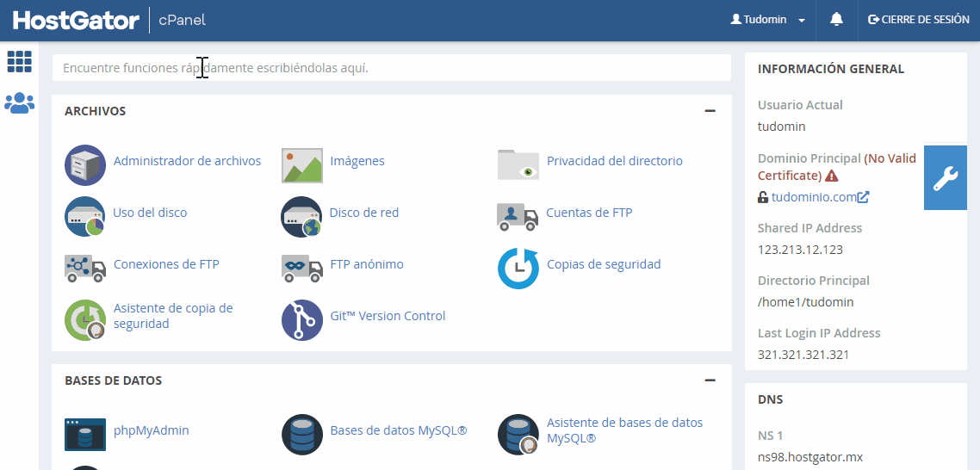Viewport: 980px width, 470px height.
Task: Click last login IP 321.321.321.321
Action: tap(803, 355)
